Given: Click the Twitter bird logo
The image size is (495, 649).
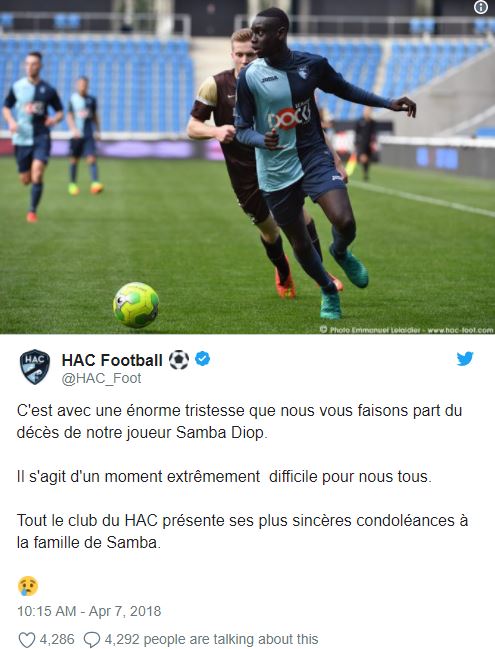Looking at the screenshot, I should point(465,358).
